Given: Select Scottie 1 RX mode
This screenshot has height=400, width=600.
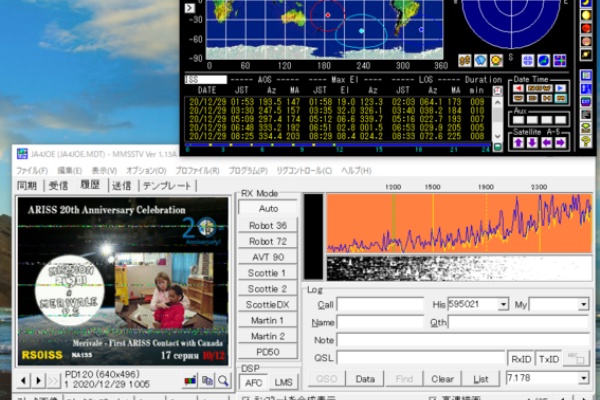Looking at the screenshot, I should [x=268, y=273].
